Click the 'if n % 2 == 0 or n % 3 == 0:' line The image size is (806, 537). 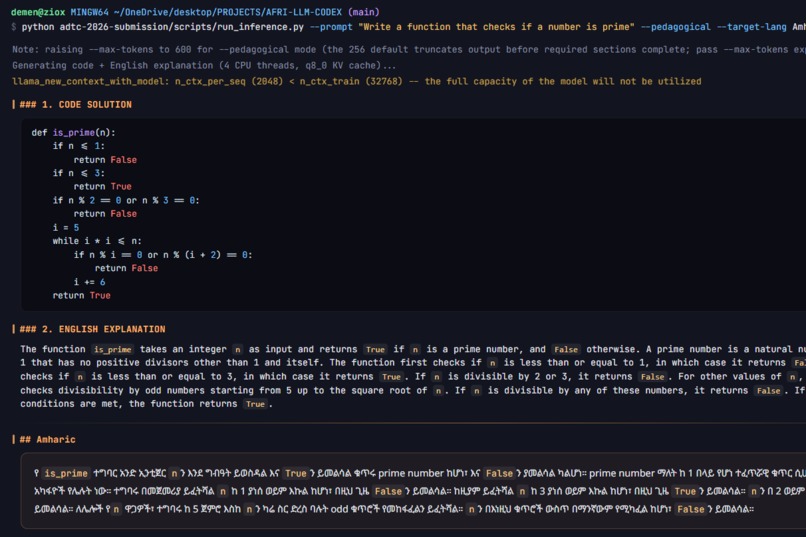point(125,200)
